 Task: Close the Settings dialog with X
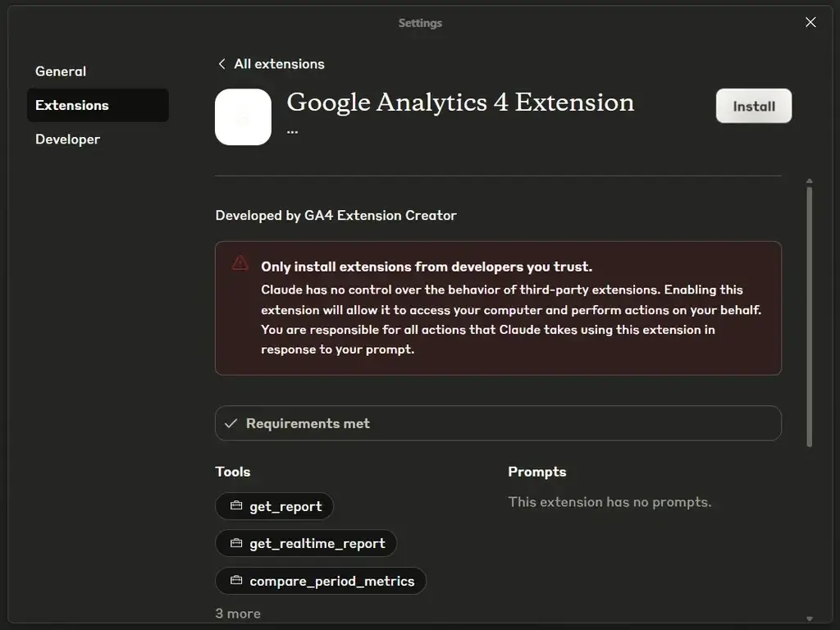810,22
